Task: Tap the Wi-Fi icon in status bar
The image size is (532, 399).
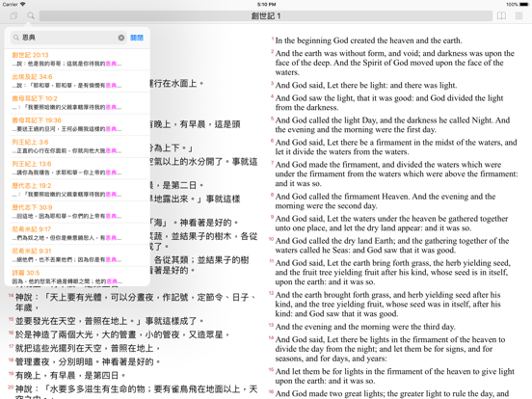Action: [x=23, y=4]
